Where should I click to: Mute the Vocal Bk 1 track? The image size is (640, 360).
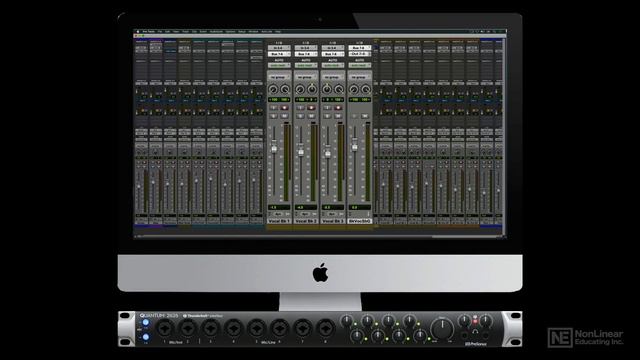tap(284, 116)
